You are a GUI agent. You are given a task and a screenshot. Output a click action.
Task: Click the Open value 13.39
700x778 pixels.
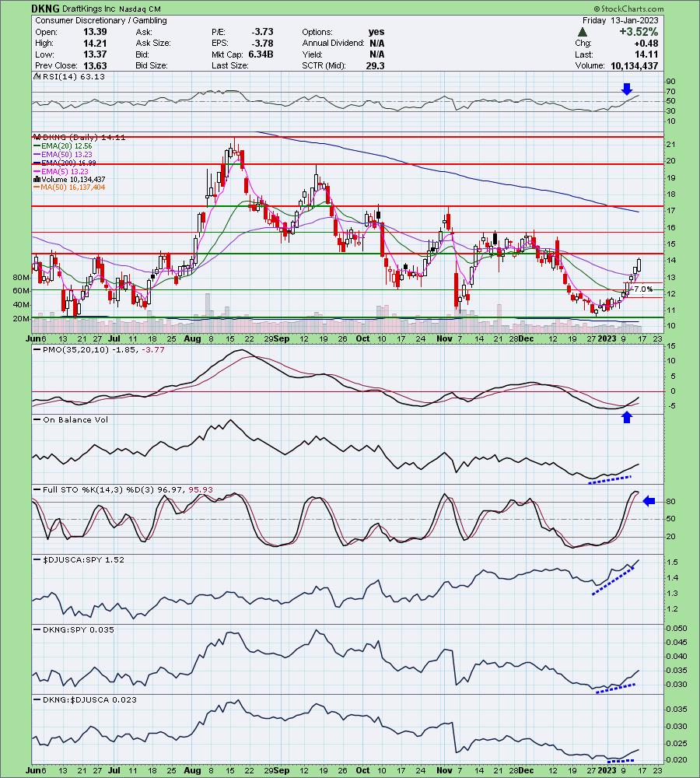click(95, 32)
